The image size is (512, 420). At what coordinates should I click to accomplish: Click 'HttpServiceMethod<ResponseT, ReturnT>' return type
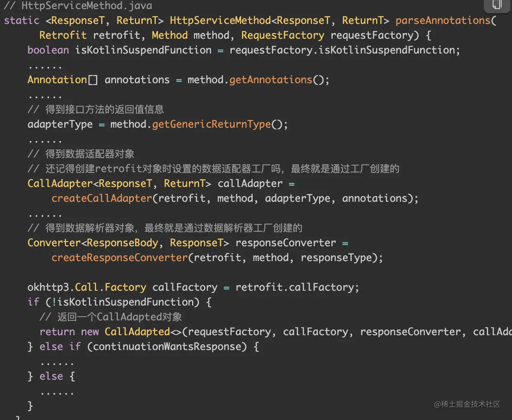point(279,21)
